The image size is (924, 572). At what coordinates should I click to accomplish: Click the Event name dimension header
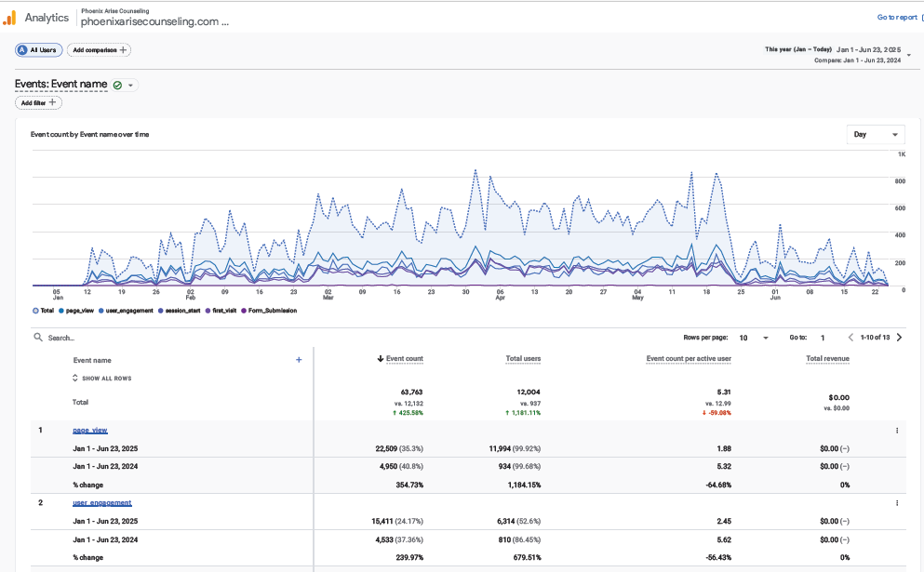92,361
